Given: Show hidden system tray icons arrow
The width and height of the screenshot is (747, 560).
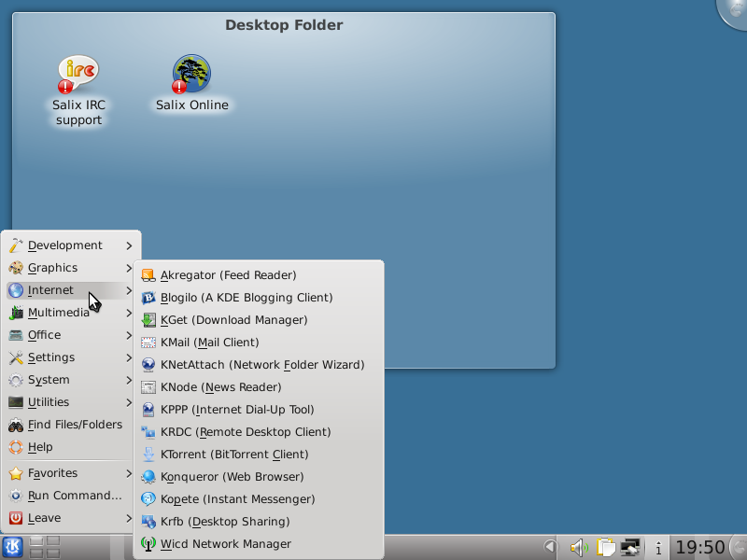Looking at the screenshot, I should (x=551, y=547).
